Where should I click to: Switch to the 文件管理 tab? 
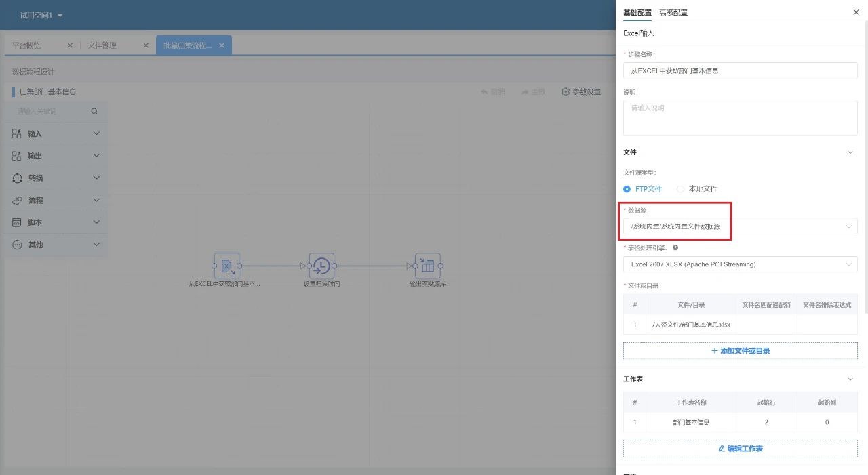click(x=102, y=45)
